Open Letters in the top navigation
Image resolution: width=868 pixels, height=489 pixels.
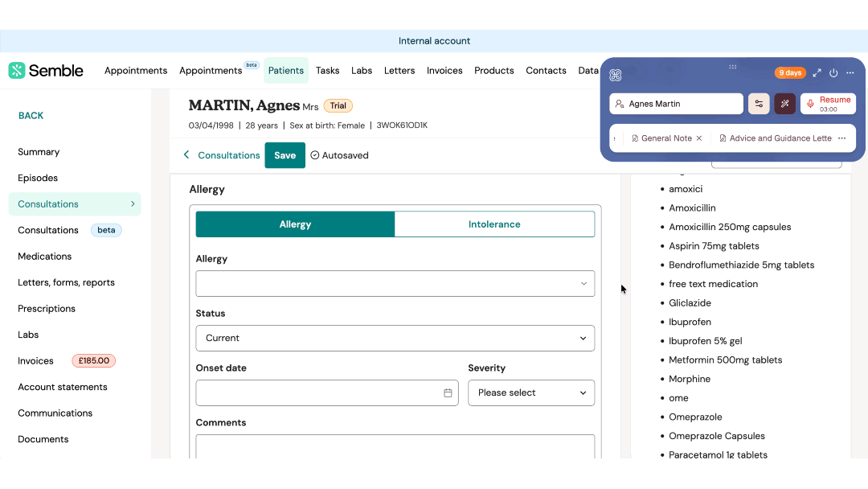pyautogui.click(x=399, y=70)
